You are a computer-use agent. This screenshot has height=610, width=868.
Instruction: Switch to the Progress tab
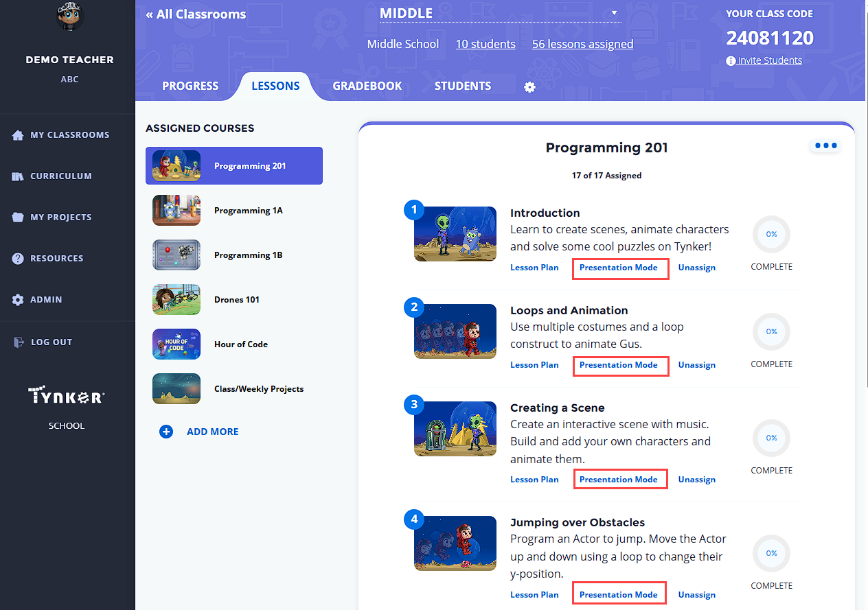pos(190,86)
